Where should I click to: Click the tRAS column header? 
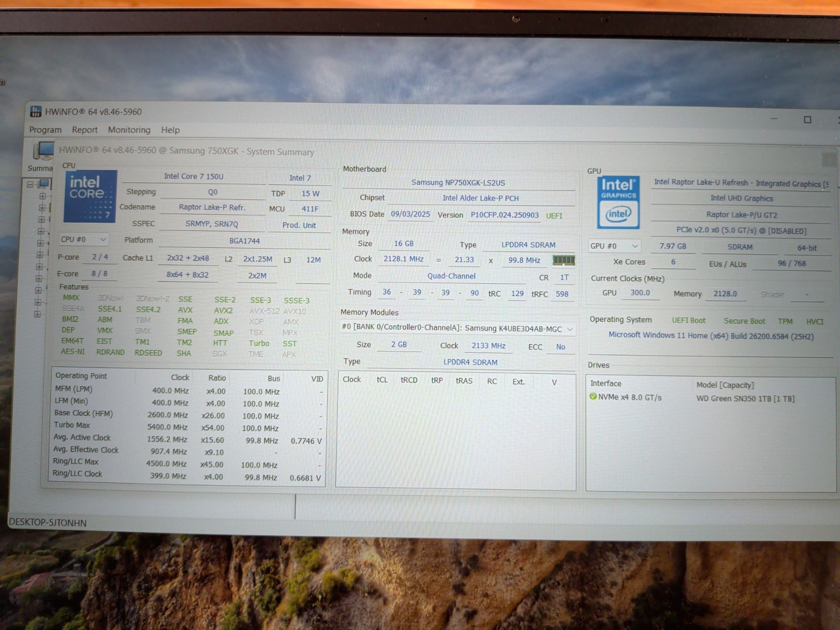click(x=464, y=381)
